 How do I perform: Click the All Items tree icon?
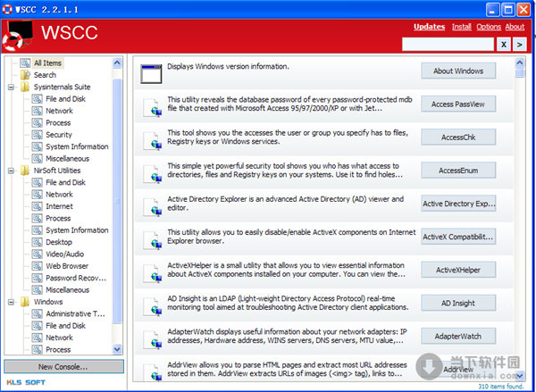25,63
